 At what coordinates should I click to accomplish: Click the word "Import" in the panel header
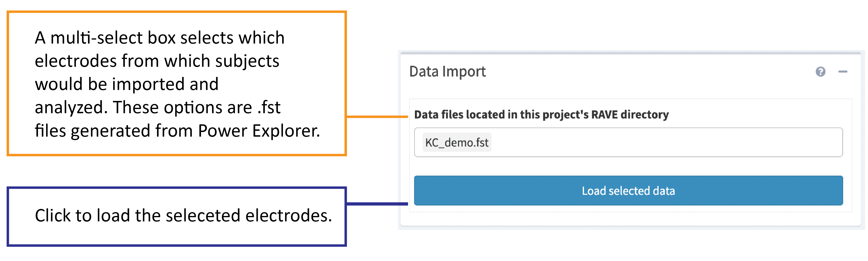(x=464, y=72)
